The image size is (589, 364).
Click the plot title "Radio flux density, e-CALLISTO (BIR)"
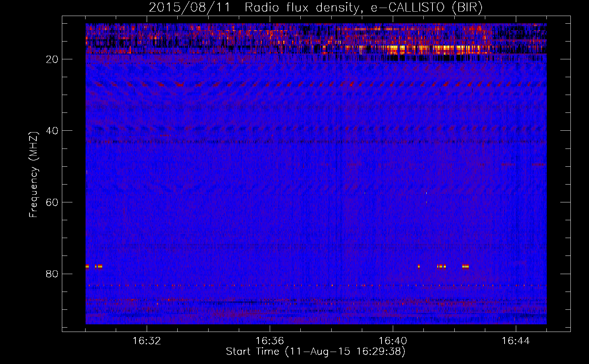363,8
